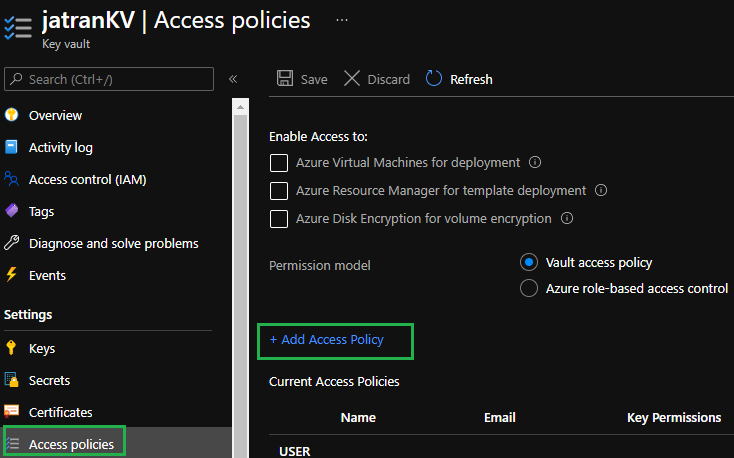Click the sidebar vertical scrollbar thumb
The height and width of the screenshot is (458, 734).
pos(240,287)
